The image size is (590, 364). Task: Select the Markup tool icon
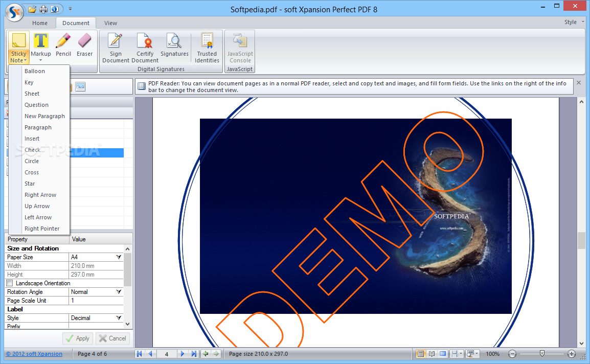40,41
